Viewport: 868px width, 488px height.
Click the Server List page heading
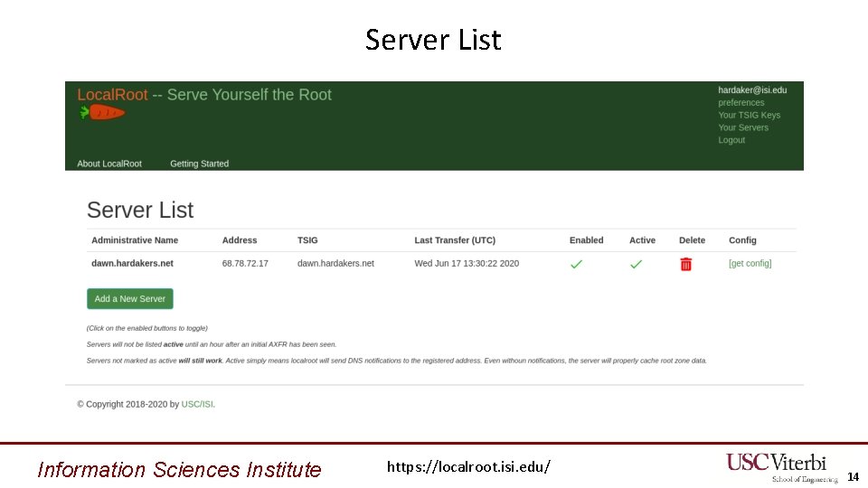coord(140,211)
